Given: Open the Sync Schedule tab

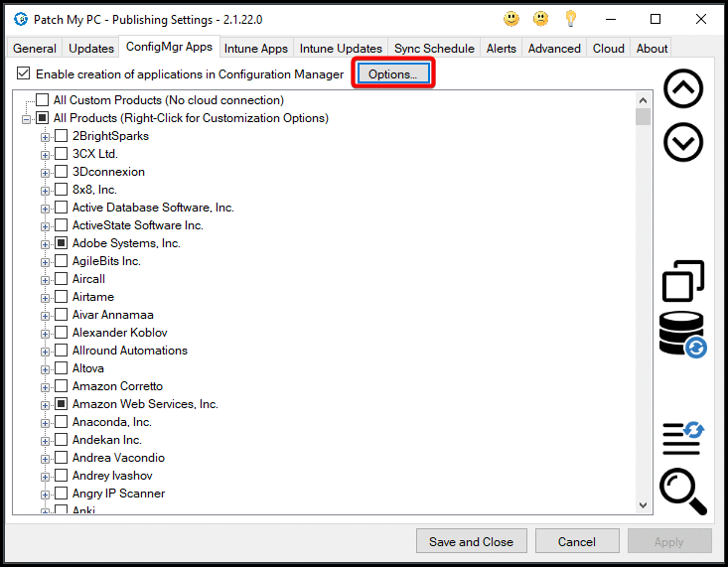Looking at the screenshot, I should tap(434, 48).
